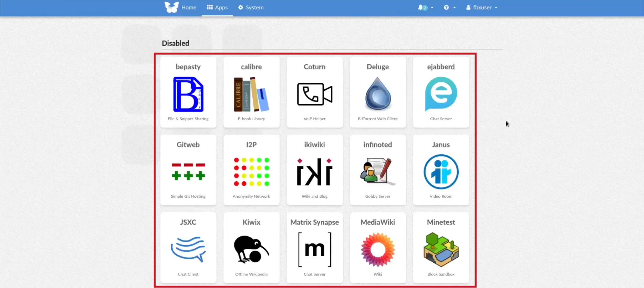644x288 pixels.
Task: Open the Deluge BitTorrent Web Client
Action: tap(377, 92)
